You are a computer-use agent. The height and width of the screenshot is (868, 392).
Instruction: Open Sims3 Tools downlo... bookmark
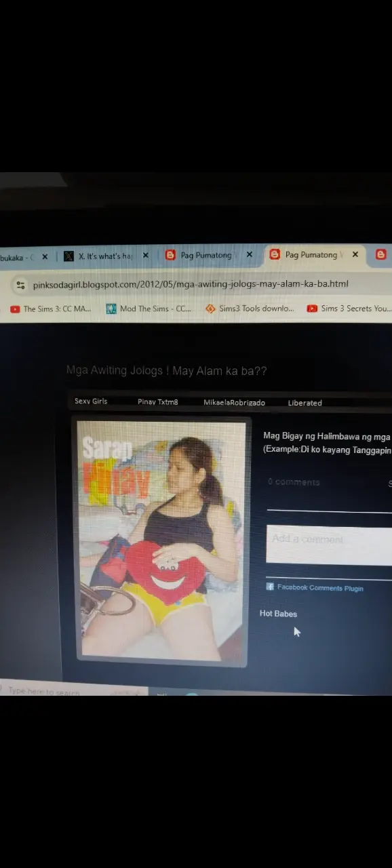[x=250, y=309]
